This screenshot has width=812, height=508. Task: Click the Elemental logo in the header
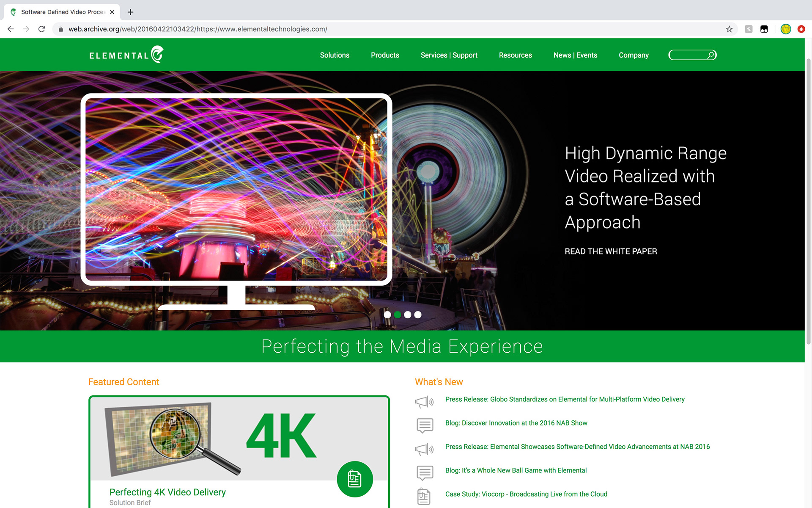coord(126,55)
